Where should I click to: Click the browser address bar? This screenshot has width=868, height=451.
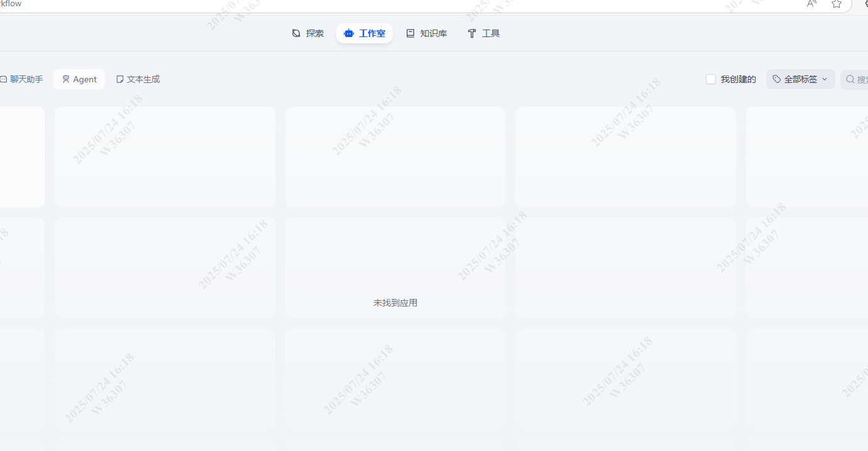(377, 4)
